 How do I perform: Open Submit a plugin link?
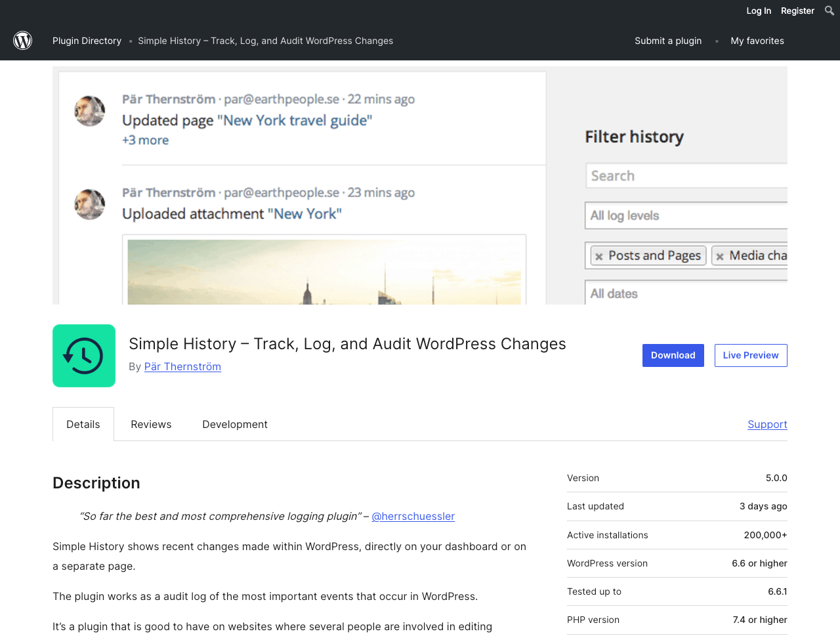(x=668, y=41)
